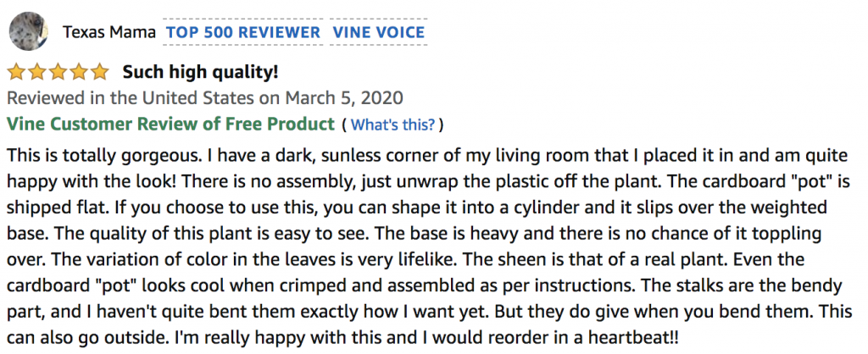Viewport: 868px width, 354px height.
Task: Click the date March 5, 2020
Action: click(344, 98)
